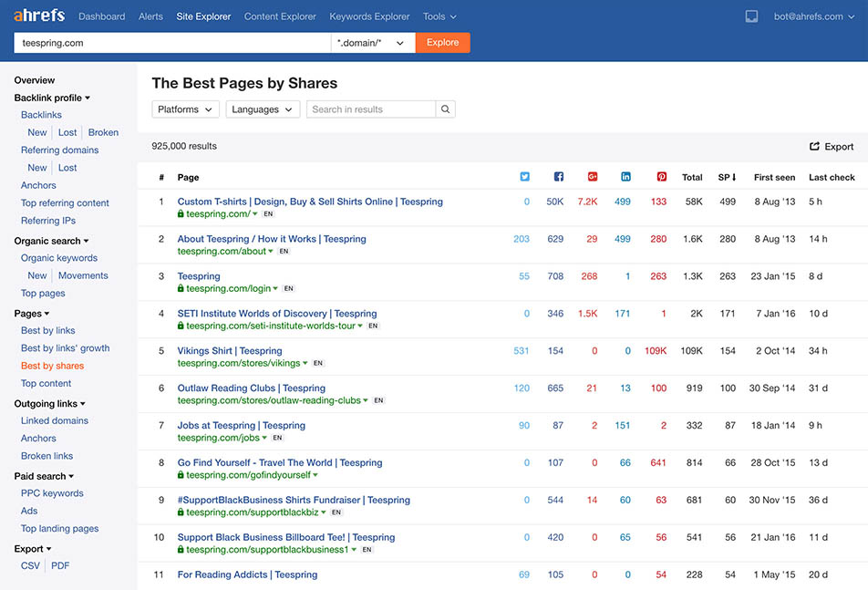Open the Languages dropdown
This screenshot has width=868, height=590.
click(262, 109)
